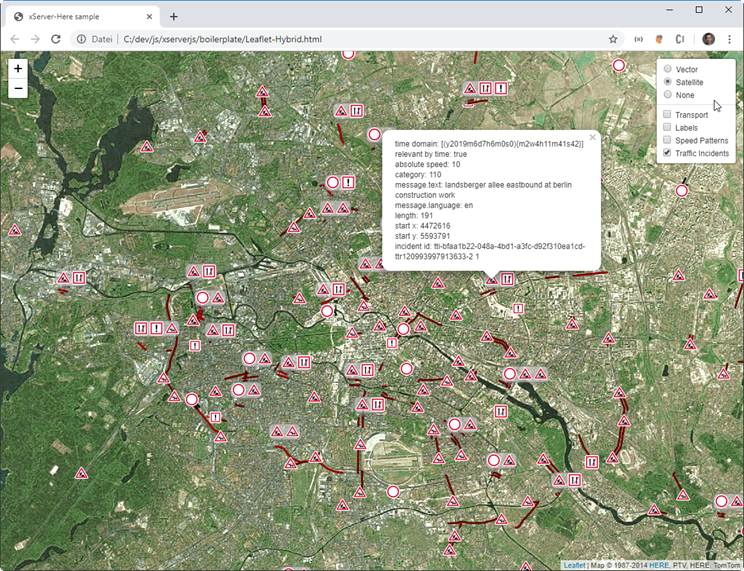Open the Leaflet attribution link

(x=574, y=565)
